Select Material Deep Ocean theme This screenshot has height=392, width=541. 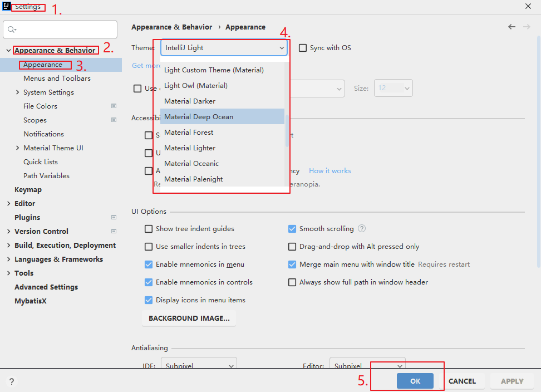tap(222, 116)
